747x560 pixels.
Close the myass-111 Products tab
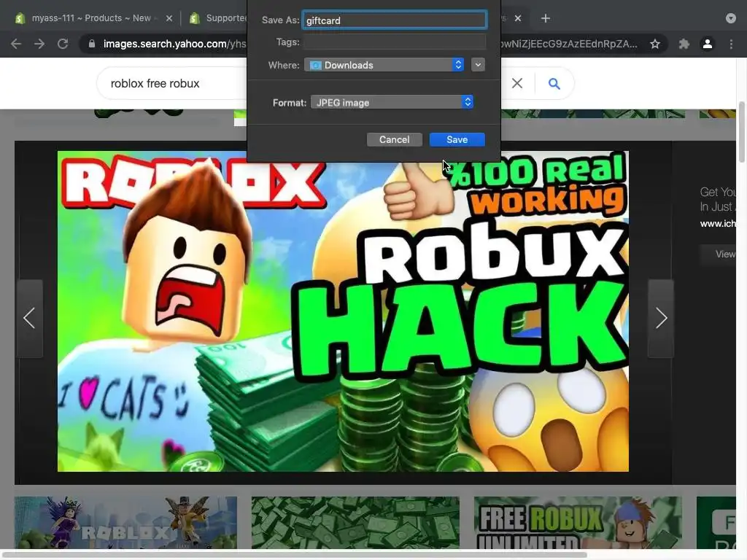pyautogui.click(x=169, y=18)
